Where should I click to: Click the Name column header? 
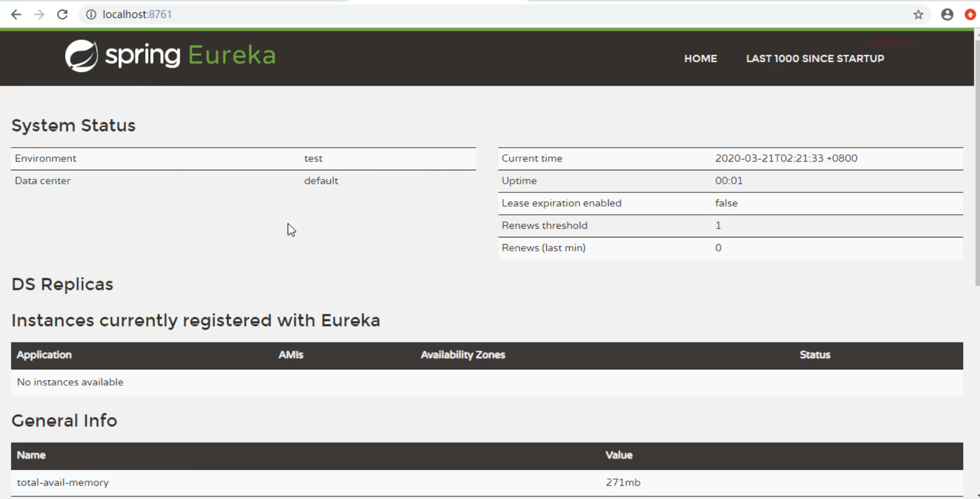31,455
